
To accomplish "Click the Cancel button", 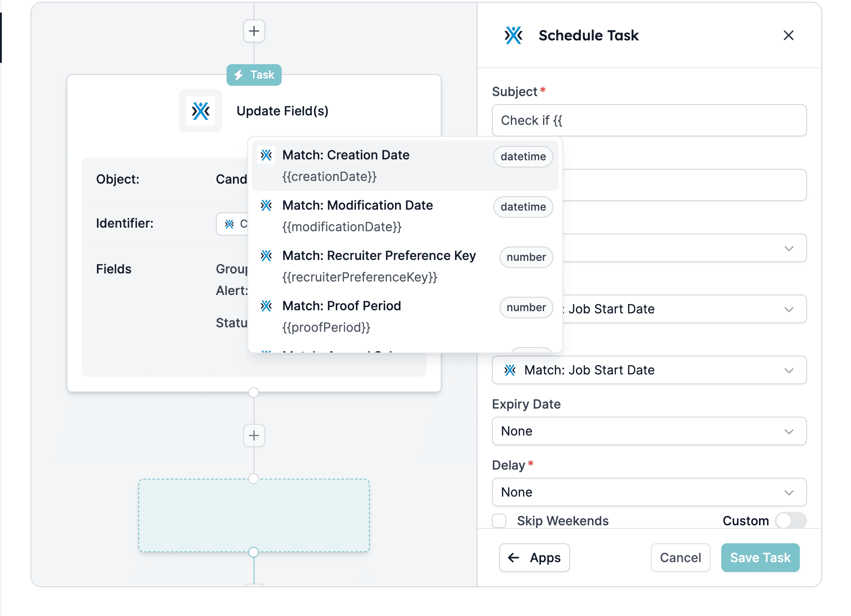I will [x=680, y=558].
